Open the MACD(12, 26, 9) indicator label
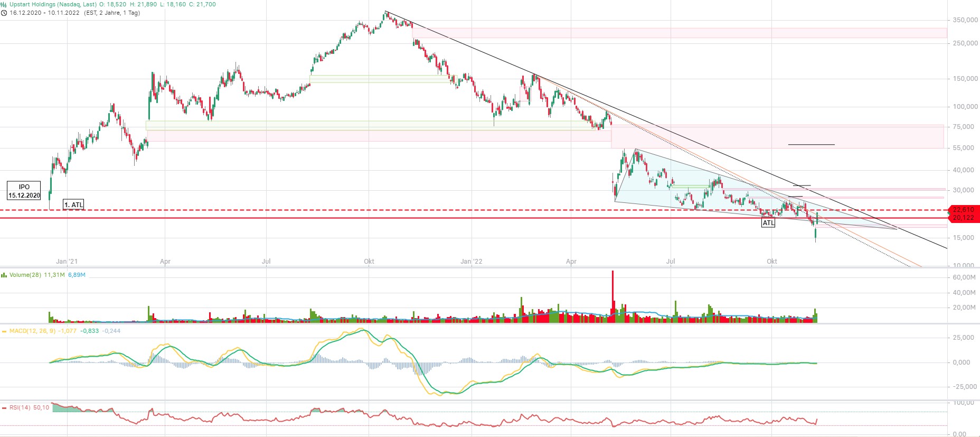The image size is (980, 437). (x=32, y=331)
